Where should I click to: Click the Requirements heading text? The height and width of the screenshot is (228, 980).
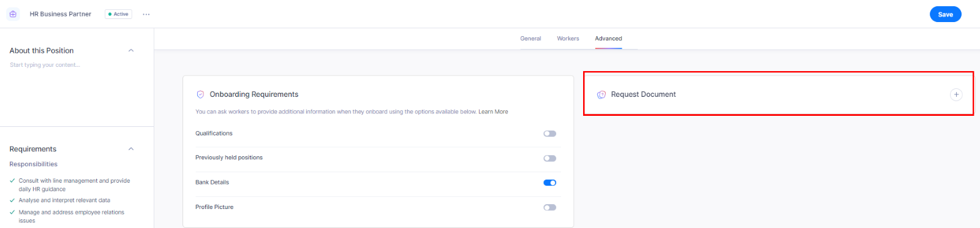pyautogui.click(x=33, y=149)
